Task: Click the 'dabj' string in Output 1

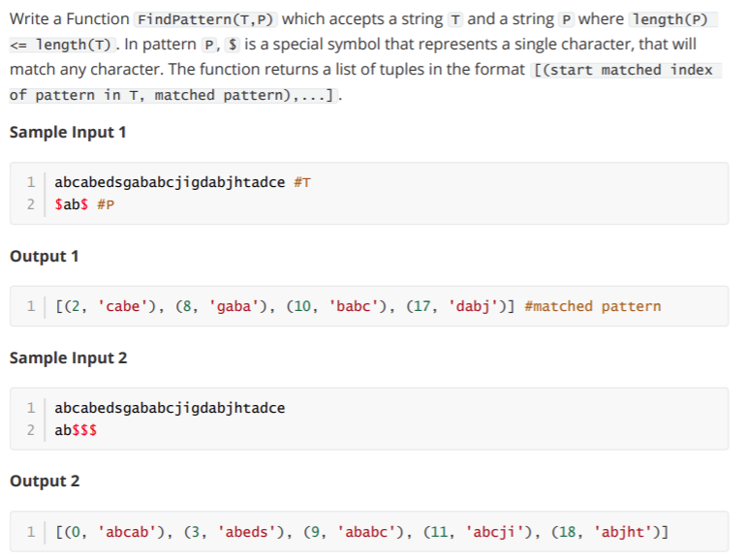Action: coord(473,306)
